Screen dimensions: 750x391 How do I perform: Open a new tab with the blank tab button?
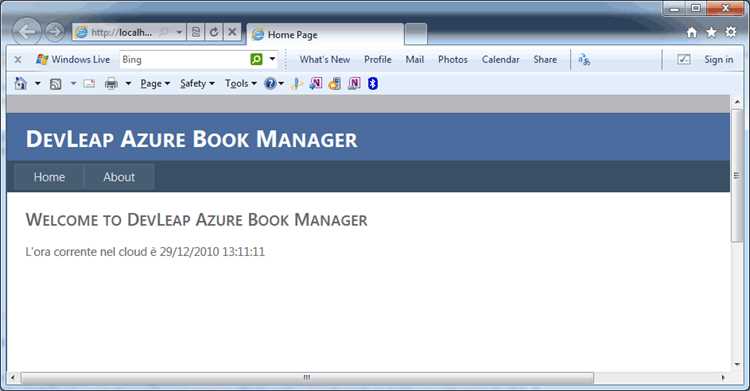416,34
